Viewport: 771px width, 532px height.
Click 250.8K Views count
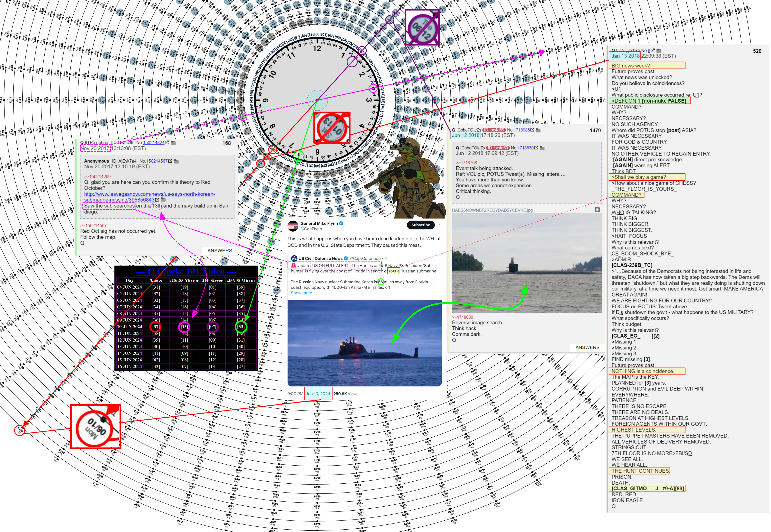click(x=346, y=394)
